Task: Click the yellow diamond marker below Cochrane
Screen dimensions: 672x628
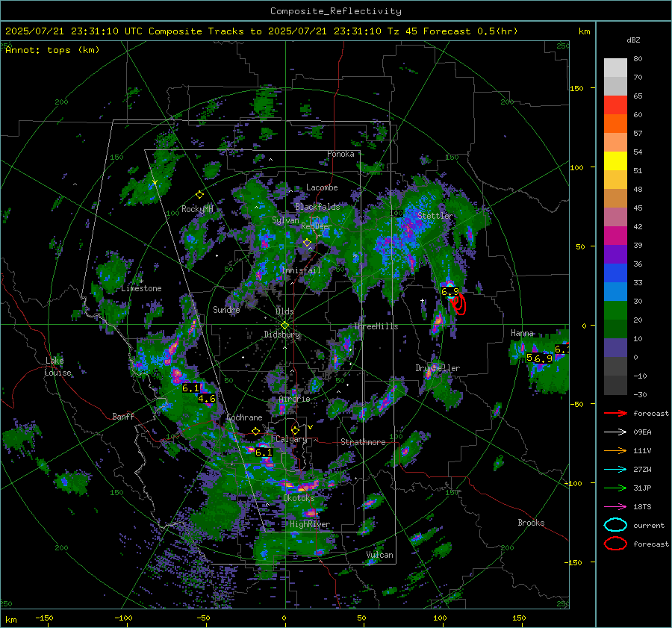Action: pyautogui.click(x=255, y=431)
